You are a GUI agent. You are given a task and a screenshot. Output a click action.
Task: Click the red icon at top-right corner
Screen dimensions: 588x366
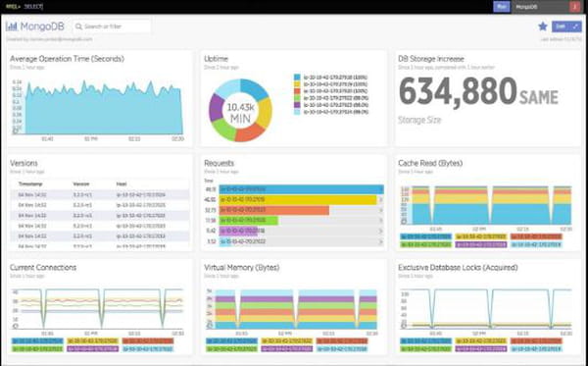(575, 7)
